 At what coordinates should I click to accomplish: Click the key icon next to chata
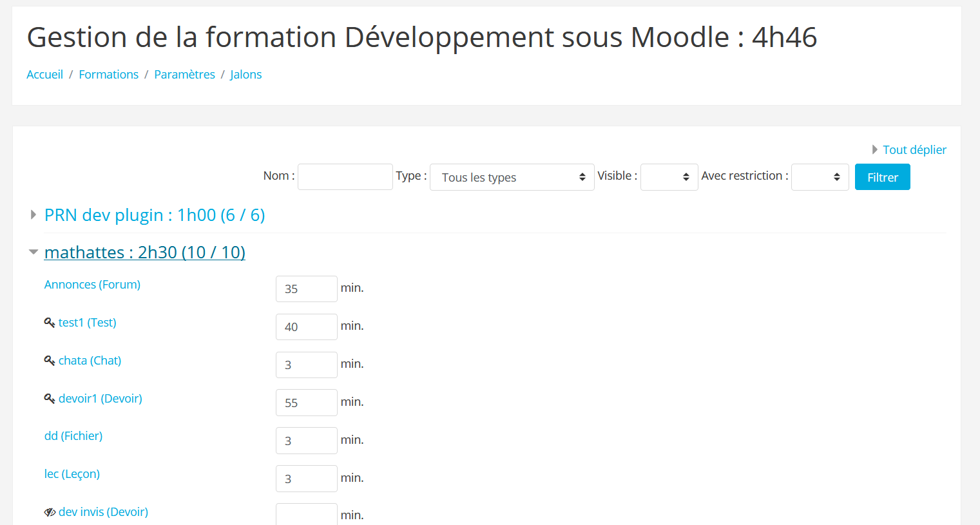(x=50, y=361)
